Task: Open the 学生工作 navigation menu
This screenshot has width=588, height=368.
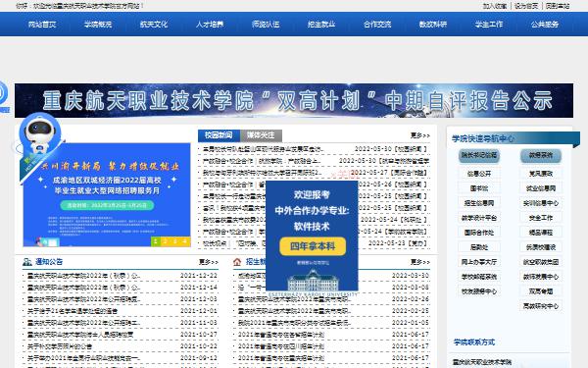Action: point(489,25)
